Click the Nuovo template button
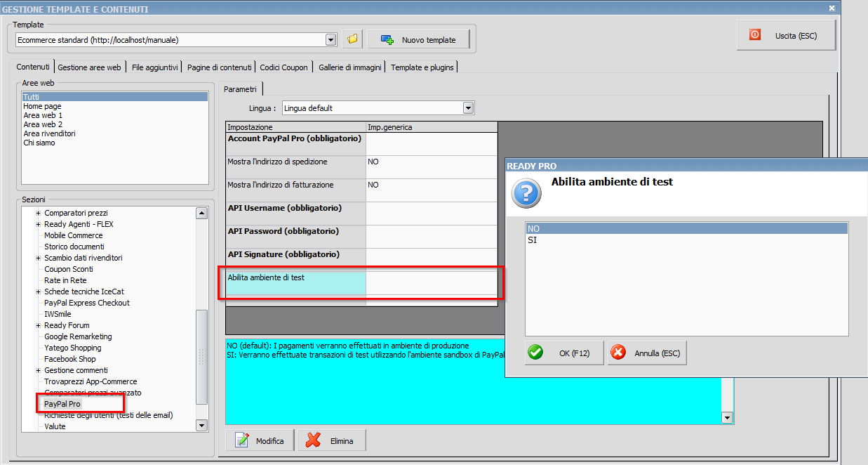Image resolution: width=868 pixels, height=465 pixels. [x=419, y=39]
